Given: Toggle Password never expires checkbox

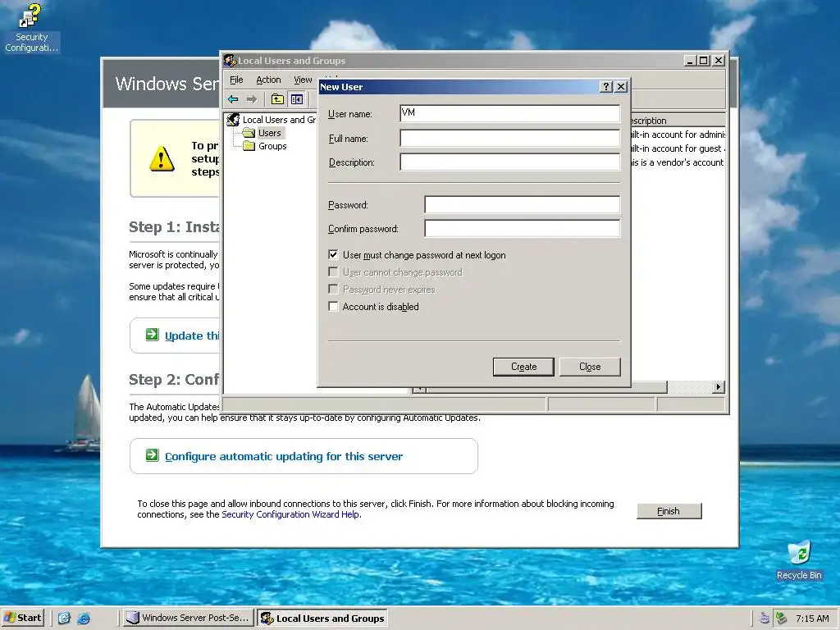Looking at the screenshot, I should pos(333,290).
